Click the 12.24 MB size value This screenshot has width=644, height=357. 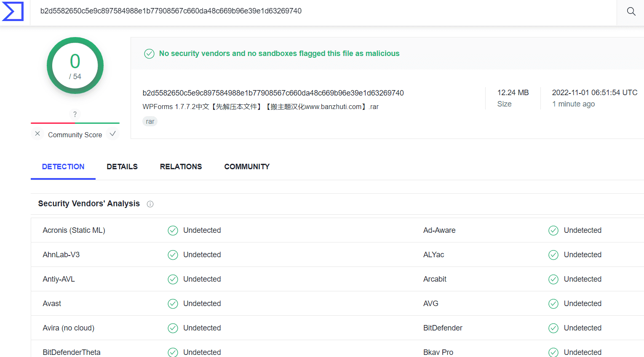click(x=513, y=93)
